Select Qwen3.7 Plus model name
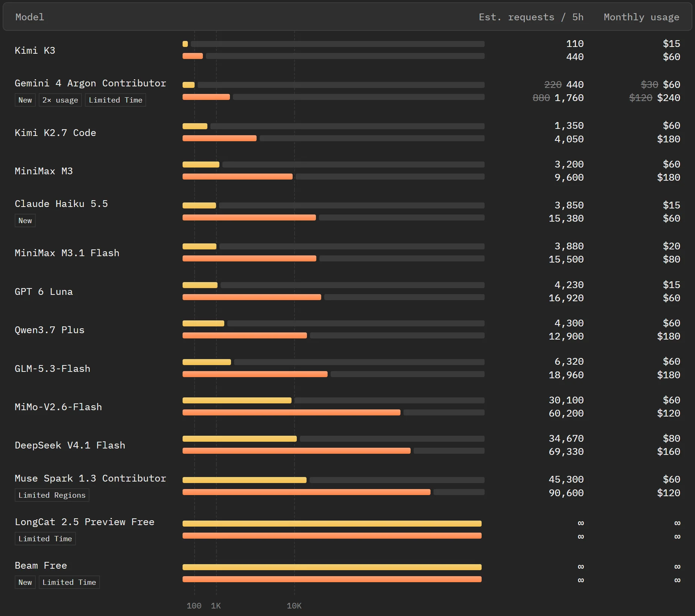The height and width of the screenshot is (616, 695). pos(50,330)
